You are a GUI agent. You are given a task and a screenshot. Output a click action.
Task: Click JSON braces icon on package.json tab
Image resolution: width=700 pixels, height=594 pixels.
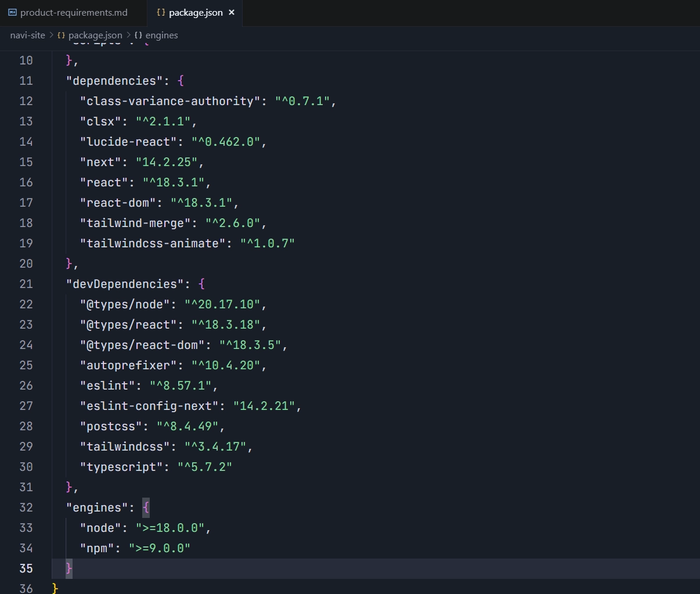pos(161,12)
